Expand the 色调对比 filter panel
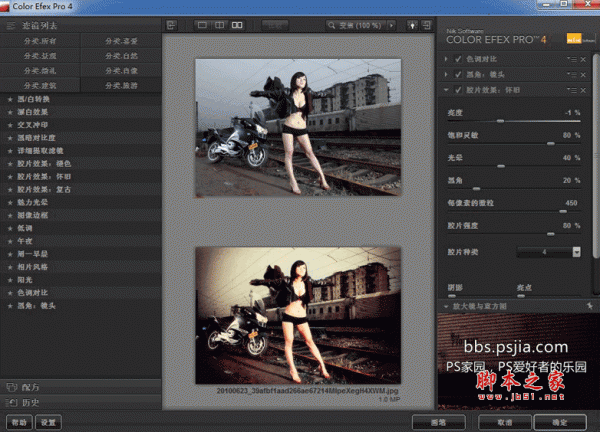This screenshot has height=432, width=600. pos(444,60)
